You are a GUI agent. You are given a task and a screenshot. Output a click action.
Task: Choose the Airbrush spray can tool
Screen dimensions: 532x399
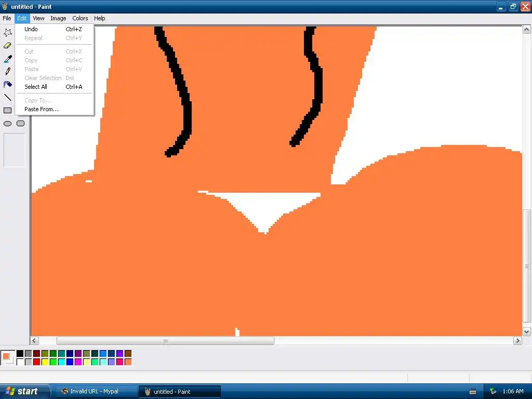pos(8,84)
